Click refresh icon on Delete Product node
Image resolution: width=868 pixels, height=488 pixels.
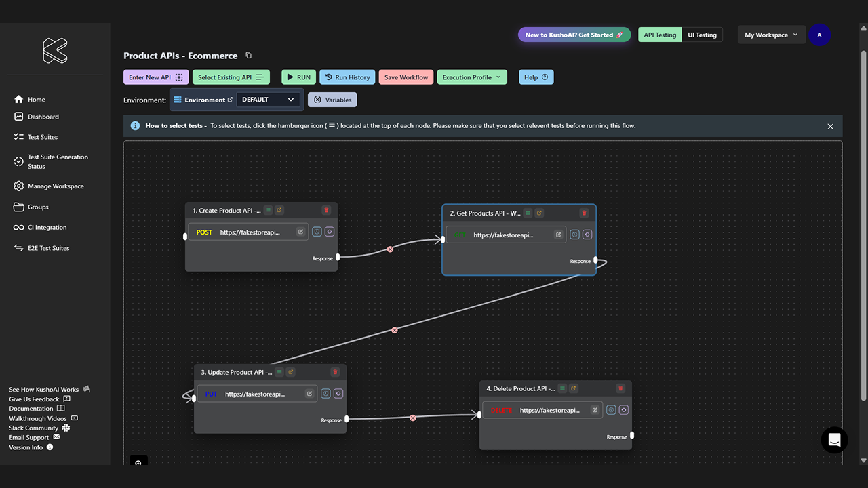click(624, 410)
